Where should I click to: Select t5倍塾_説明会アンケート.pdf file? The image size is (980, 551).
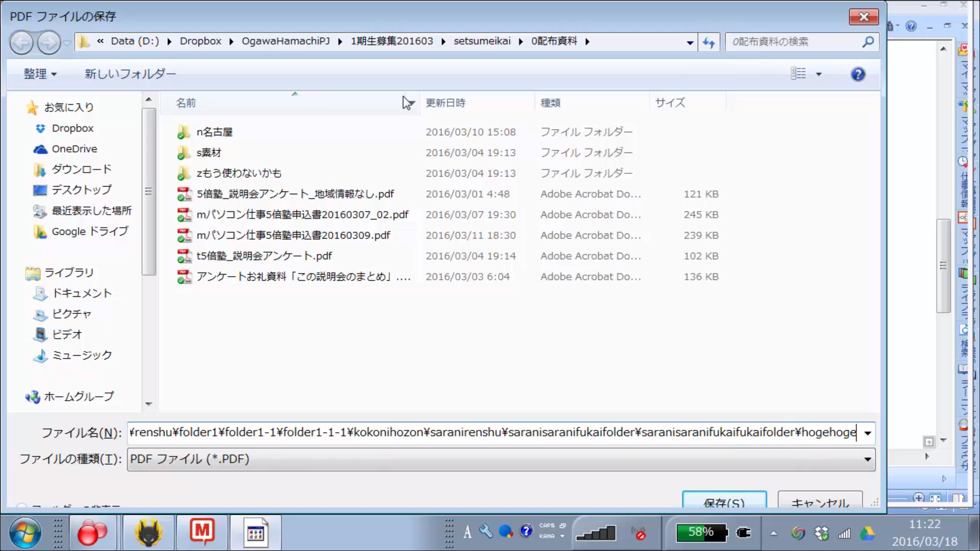tap(264, 256)
